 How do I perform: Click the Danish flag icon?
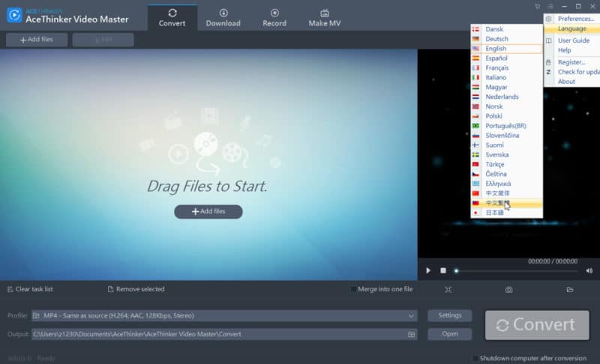(475, 29)
